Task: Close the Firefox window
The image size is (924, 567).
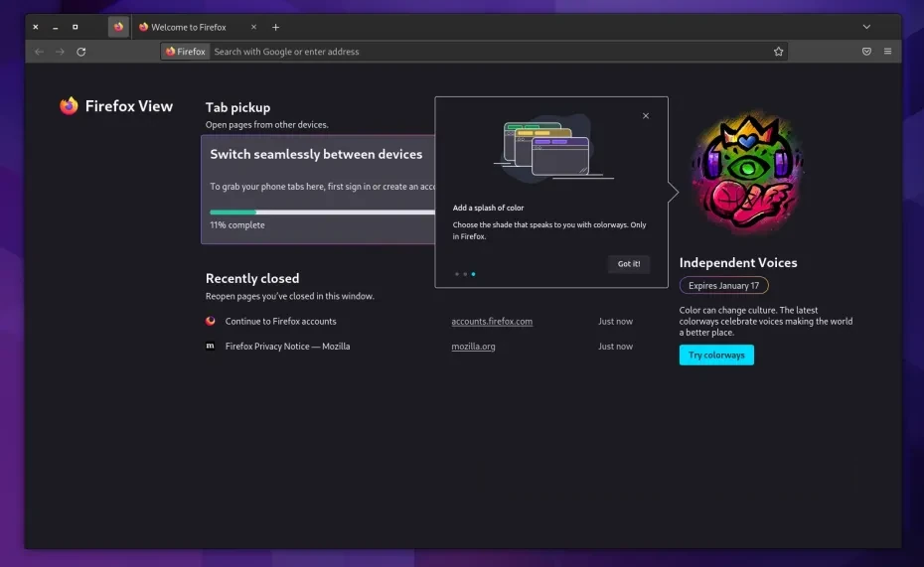Action: [x=36, y=27]
